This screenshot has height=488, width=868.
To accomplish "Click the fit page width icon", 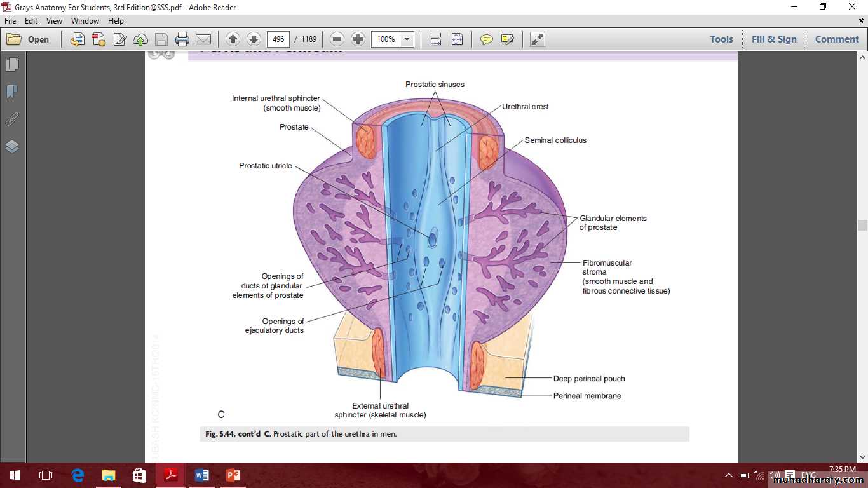I will click(436, 39).
